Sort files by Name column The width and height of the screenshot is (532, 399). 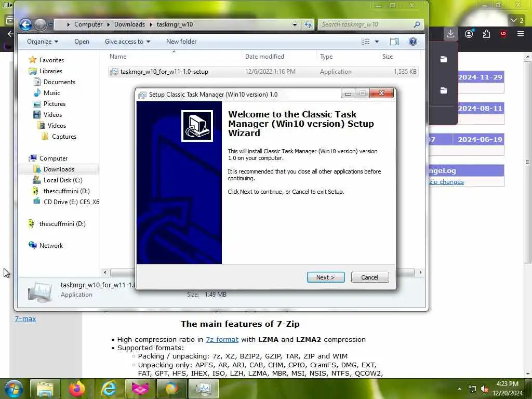(x=118, y=57)
